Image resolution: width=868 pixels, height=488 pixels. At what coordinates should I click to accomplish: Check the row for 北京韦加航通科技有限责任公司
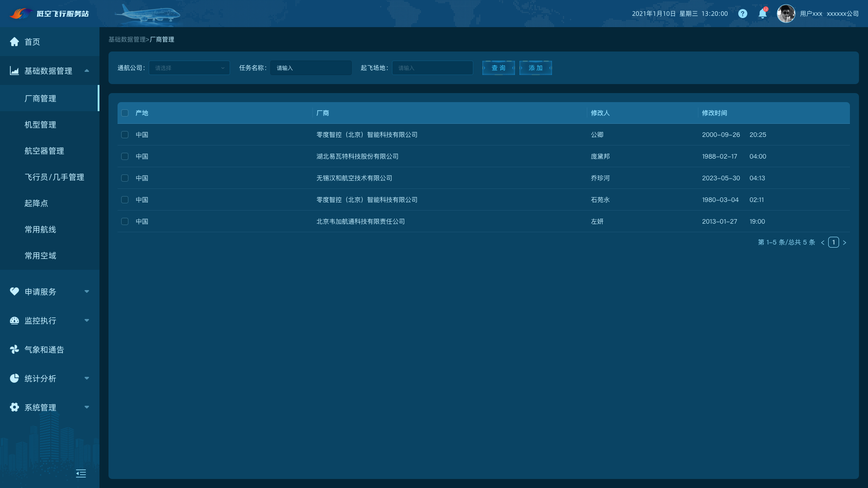point(125,221)
